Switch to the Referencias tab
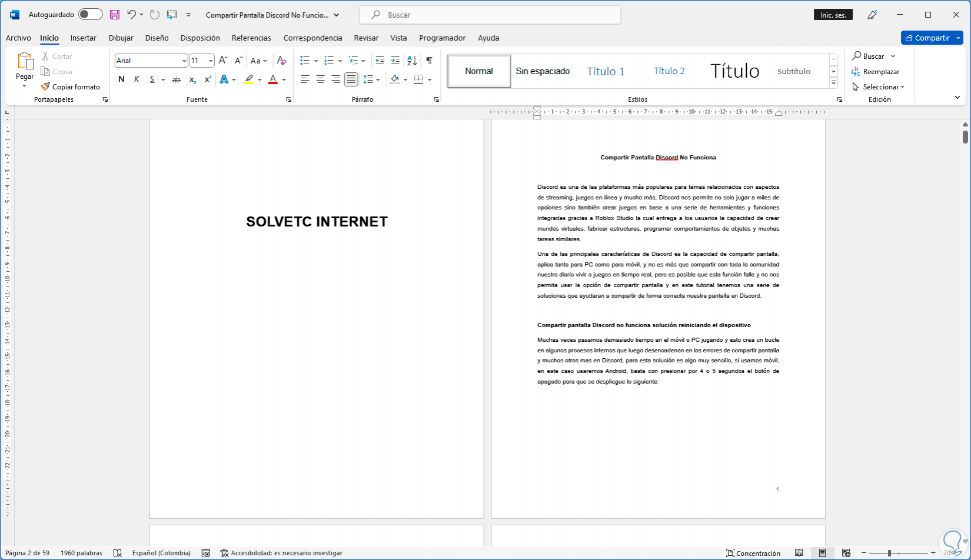This screenshot has height=560, width=971. pyautogui.click(x=251, y=38)
